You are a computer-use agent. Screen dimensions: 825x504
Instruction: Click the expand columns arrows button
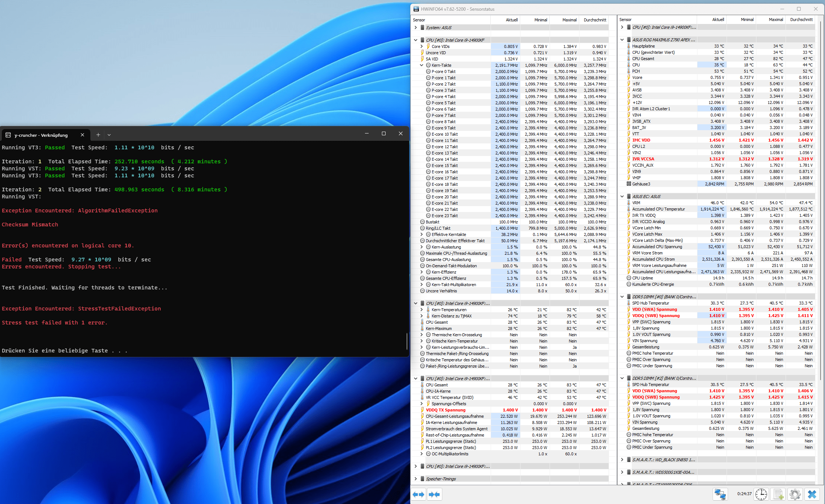click(418, 494)
